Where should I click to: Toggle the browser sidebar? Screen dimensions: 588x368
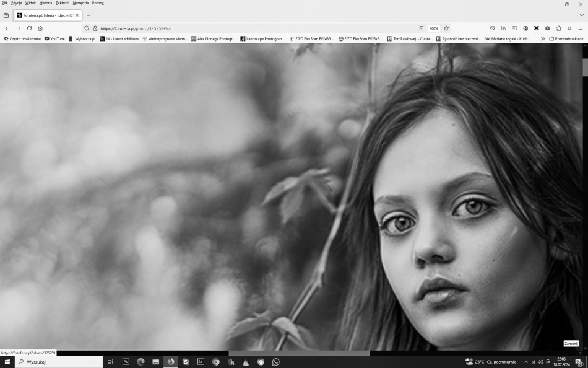click(514, 28)
